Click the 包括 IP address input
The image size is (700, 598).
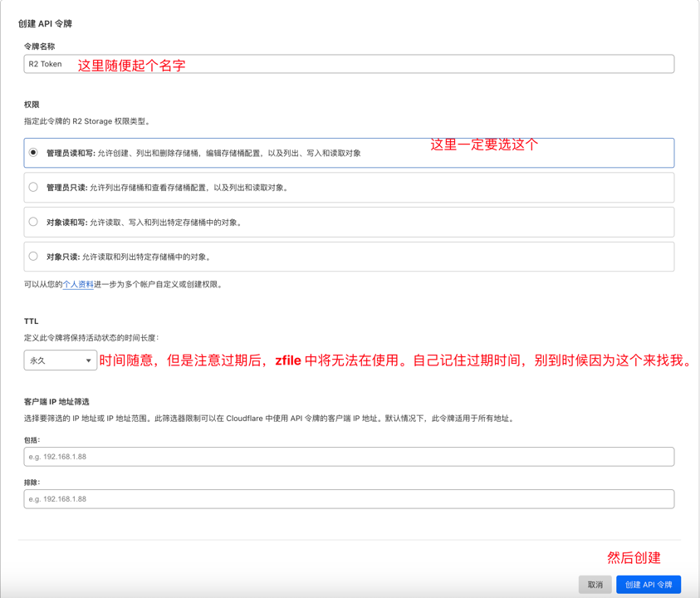pyautogui.click(x=349, y=457)
